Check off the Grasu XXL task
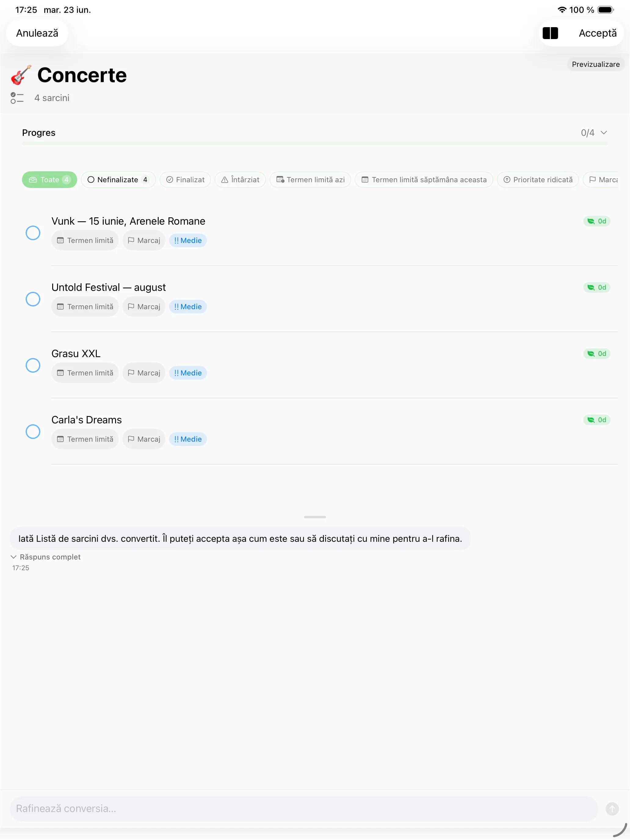 33,365
